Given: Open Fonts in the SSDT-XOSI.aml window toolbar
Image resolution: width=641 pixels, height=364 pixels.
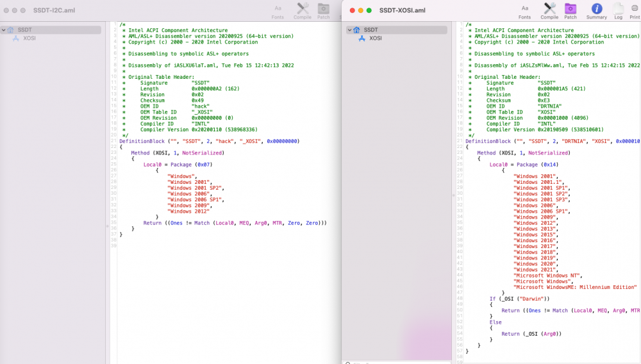Looking at the screenshot, I should click(x=524, y=12).
